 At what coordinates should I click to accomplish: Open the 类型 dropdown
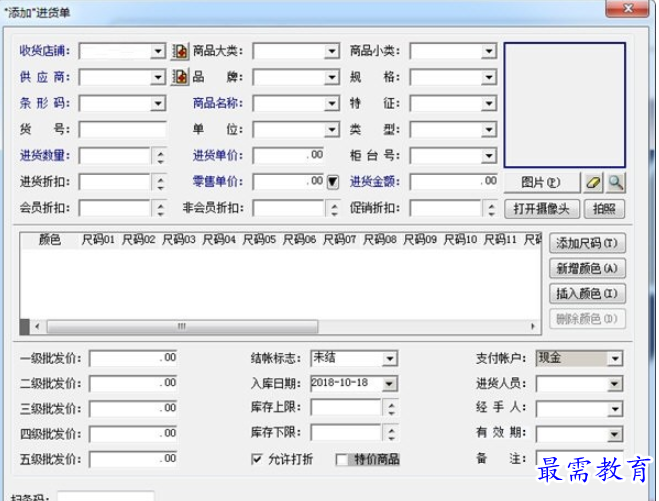489,129
